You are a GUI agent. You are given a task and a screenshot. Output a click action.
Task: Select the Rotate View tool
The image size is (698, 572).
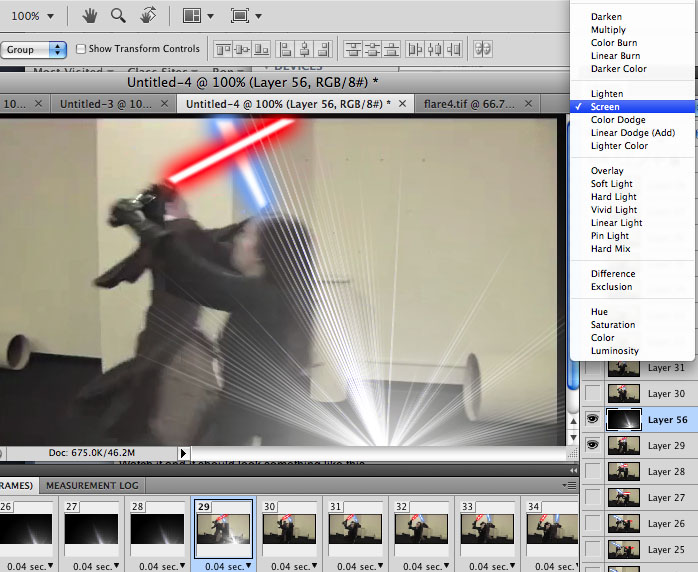148,16
